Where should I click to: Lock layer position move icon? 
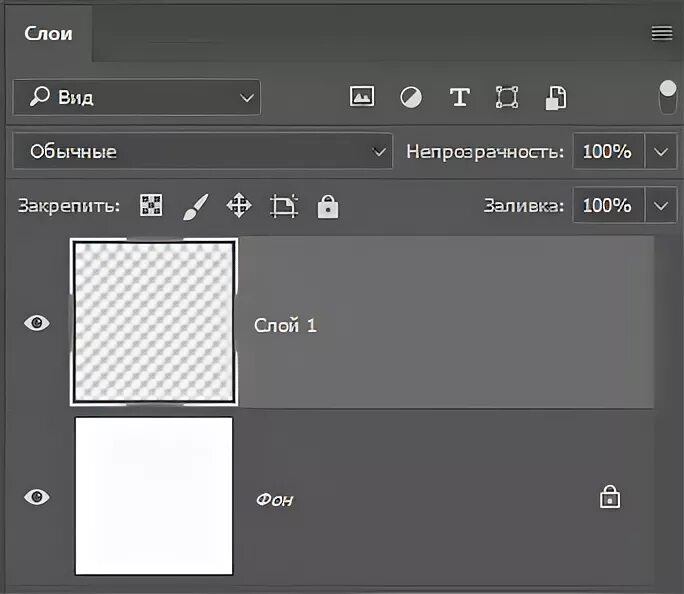pos(239,206)
